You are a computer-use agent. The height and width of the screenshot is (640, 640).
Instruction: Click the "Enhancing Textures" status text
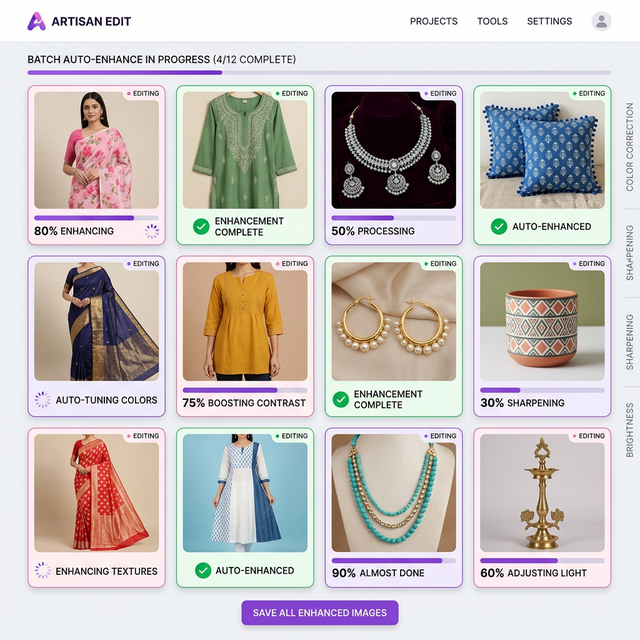[x=107, y=571]
